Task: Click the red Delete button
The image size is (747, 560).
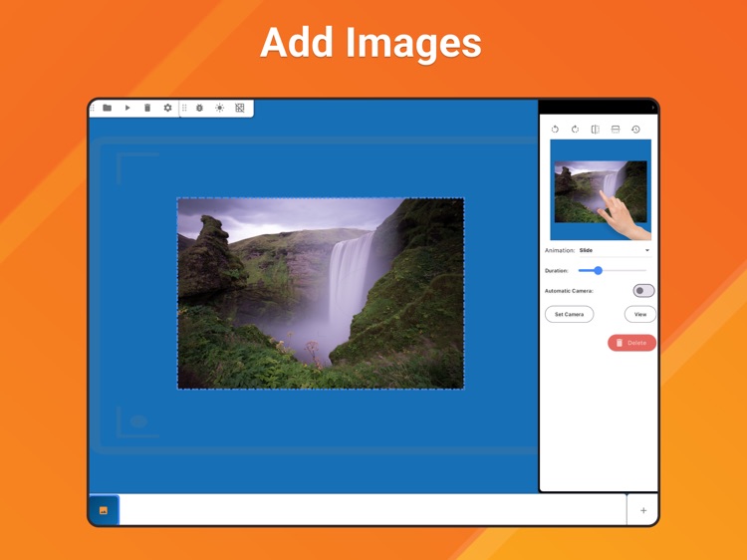Action: [631, 343]
